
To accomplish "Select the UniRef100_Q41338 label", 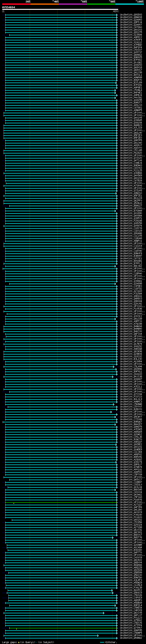I will coord(131,72).
